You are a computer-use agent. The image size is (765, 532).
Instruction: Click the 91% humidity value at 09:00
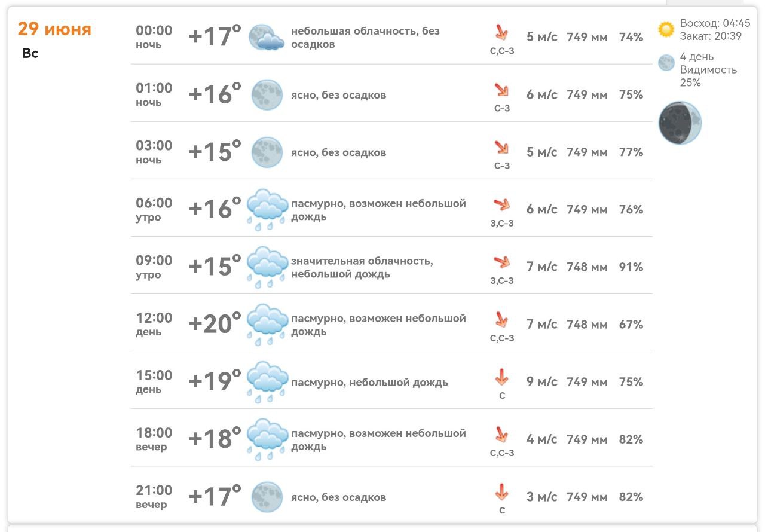point(631,267)
